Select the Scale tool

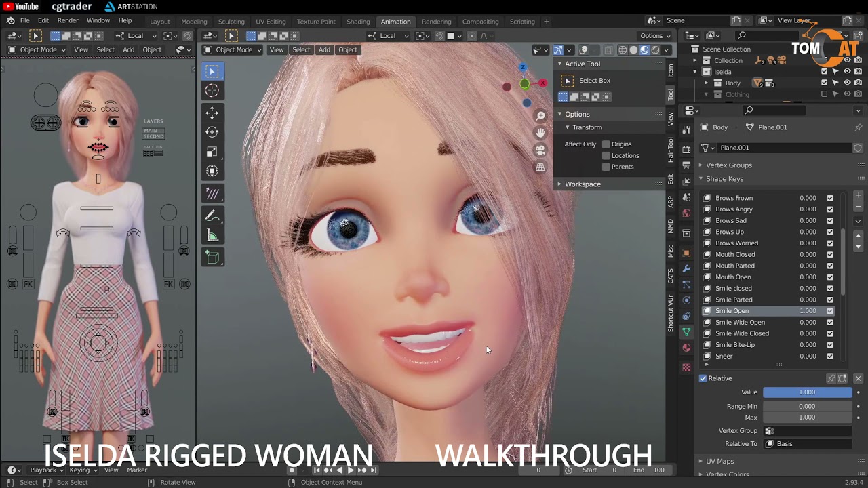coord(212,152)
